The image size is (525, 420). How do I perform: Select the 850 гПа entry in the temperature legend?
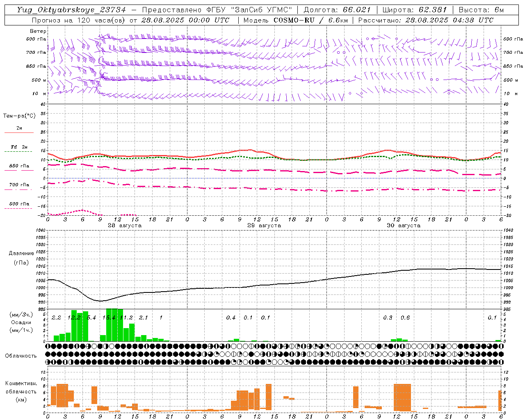(x=19, y=166)
